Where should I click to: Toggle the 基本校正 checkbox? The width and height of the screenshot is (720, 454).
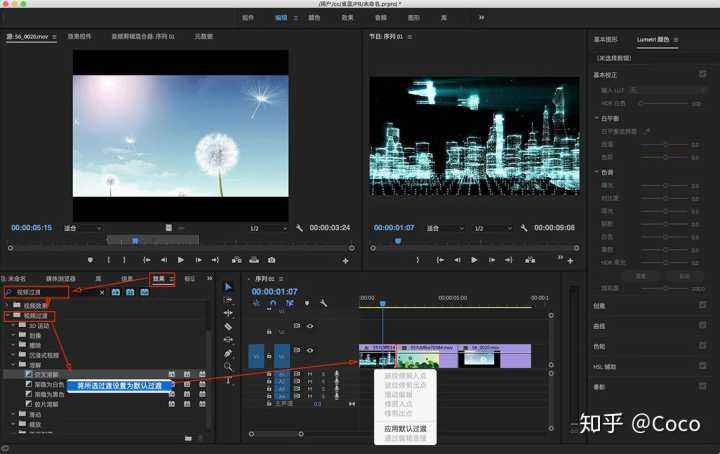tap(702, 74)
